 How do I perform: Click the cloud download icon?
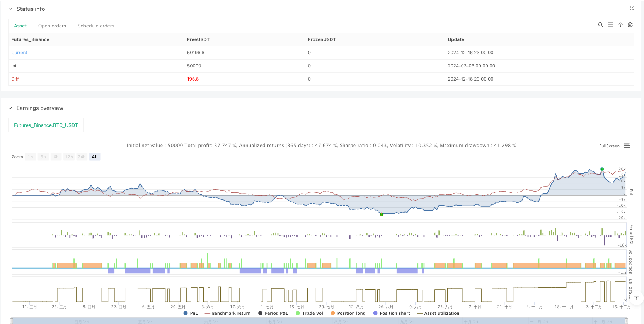(x=620, y=25)
